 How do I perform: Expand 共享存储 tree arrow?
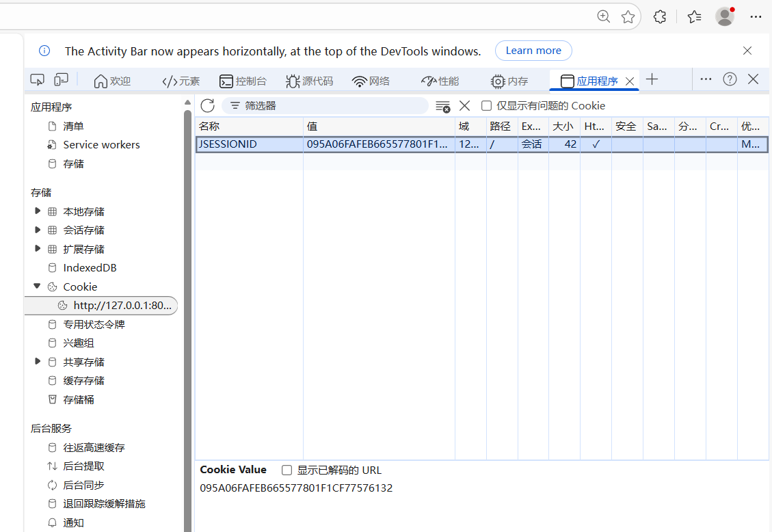click(38, 362)
